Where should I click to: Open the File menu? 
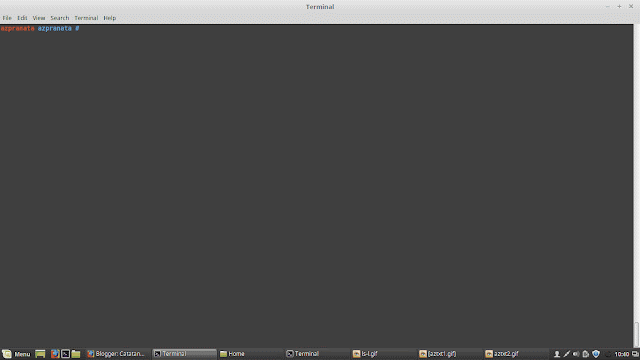pos(7,18)
